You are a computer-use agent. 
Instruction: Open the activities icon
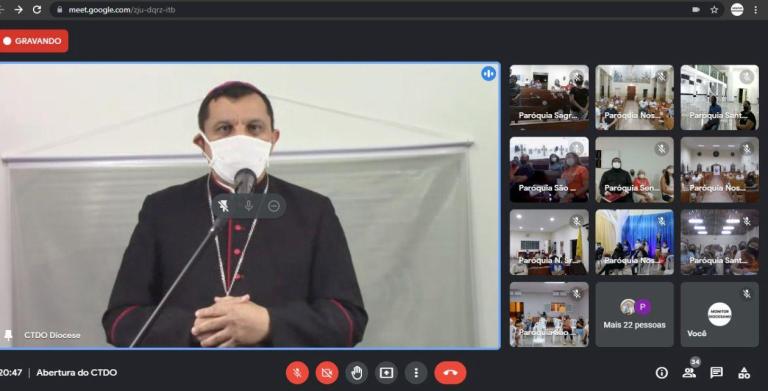click(x=744, y=373)
